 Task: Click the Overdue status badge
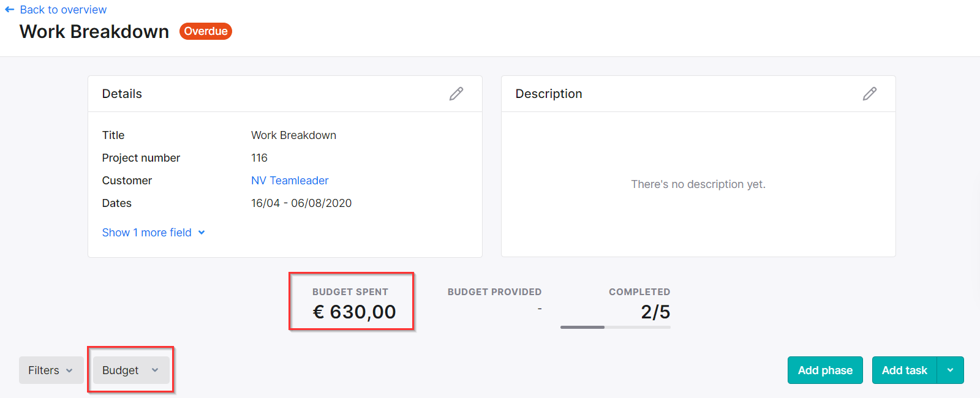point(206,31)
